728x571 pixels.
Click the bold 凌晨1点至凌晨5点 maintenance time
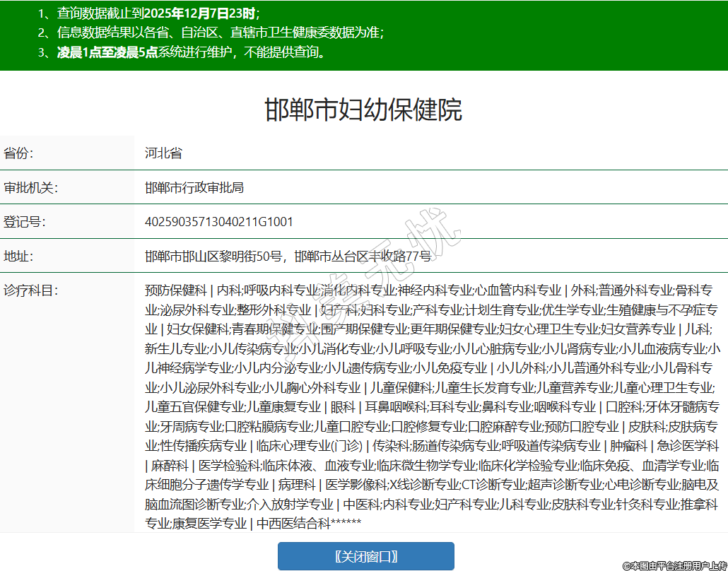click(x=107, y=52)
